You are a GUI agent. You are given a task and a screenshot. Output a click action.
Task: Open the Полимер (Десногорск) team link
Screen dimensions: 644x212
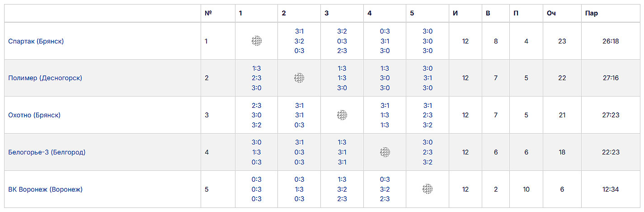pyautogui.click(x=45, y=78)
